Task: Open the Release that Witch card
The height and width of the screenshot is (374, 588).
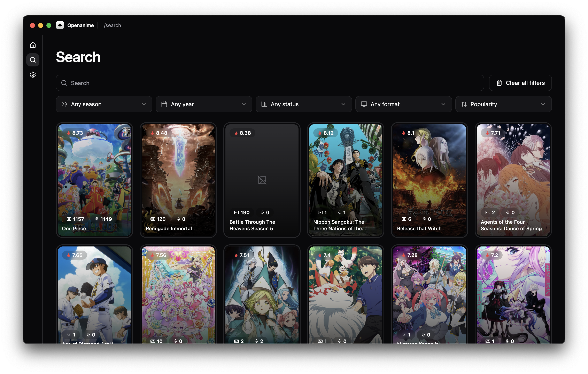Action: click(x=429, y=180)
